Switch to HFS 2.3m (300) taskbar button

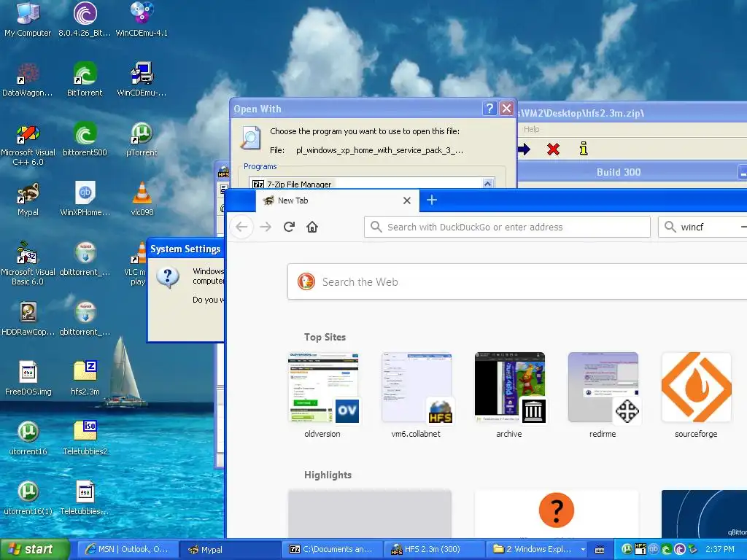[434, 550]
